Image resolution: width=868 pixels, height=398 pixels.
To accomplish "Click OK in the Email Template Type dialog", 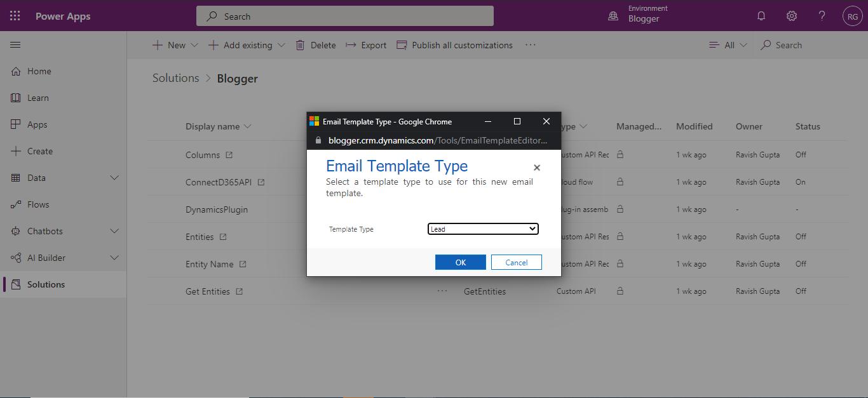I will tap(460, 262).
